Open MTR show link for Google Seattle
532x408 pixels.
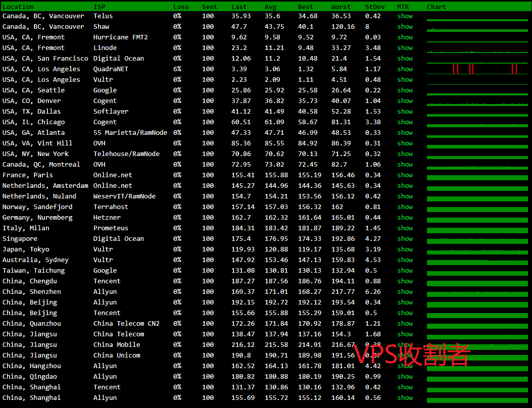[405, 90]
